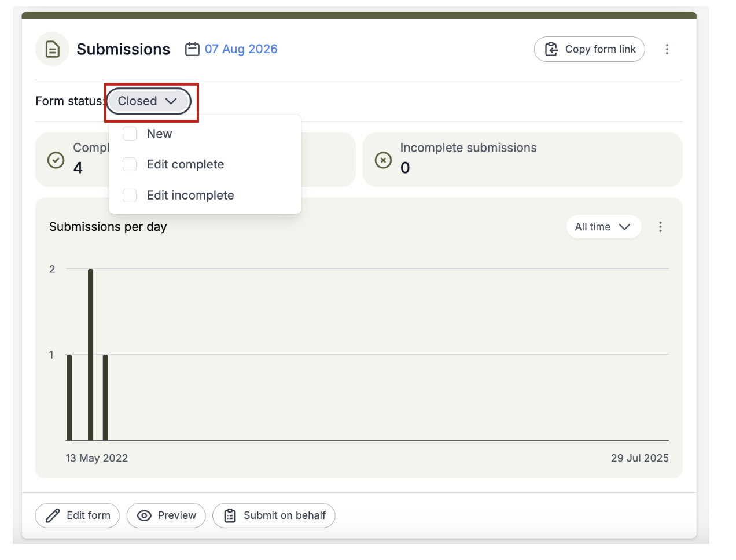Open the chart's three-dot options menu
The image size is (736, 560).
(x=660, y=227)
